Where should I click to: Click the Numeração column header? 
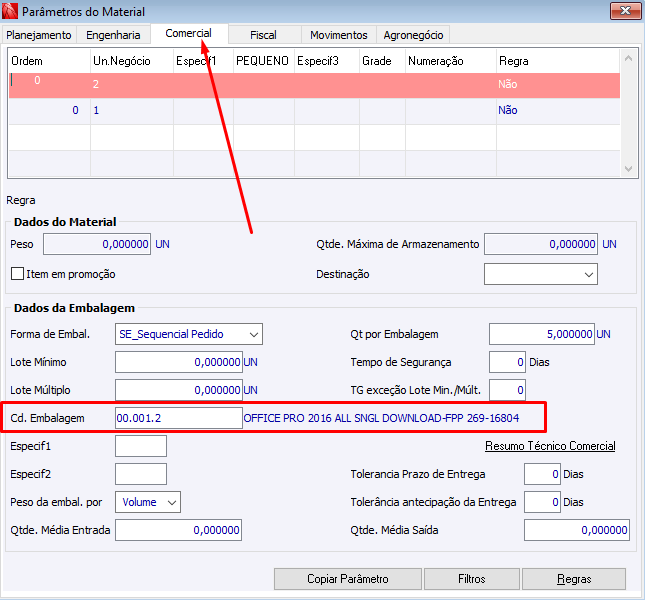[451, 61]
